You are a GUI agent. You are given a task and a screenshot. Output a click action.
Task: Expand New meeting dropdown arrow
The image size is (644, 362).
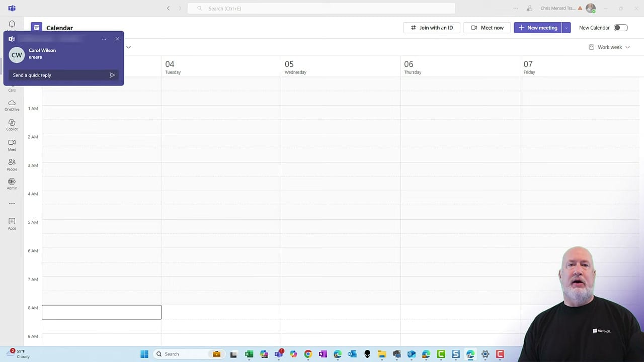[x=567, y=28]
